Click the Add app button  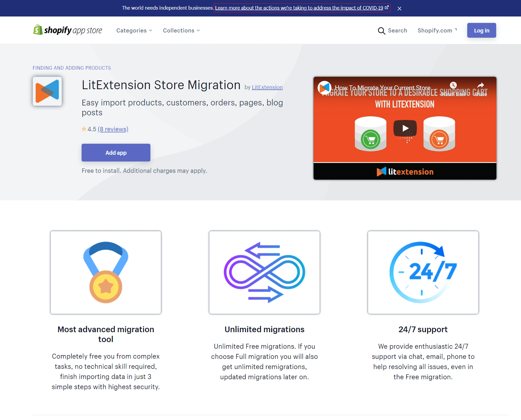coord(116,153)
